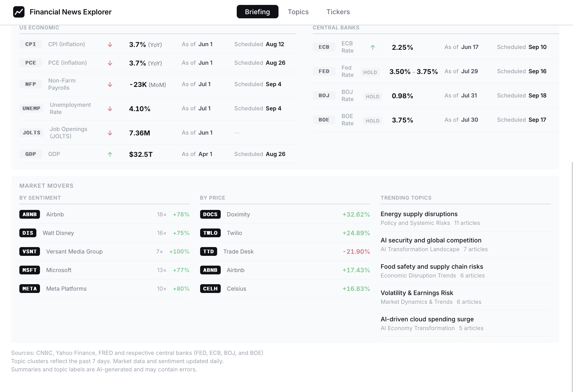Click the NFP indicator badge
The width and height of the screenshot is (573, 392).
pyautogui.click(x=31, y=84)
